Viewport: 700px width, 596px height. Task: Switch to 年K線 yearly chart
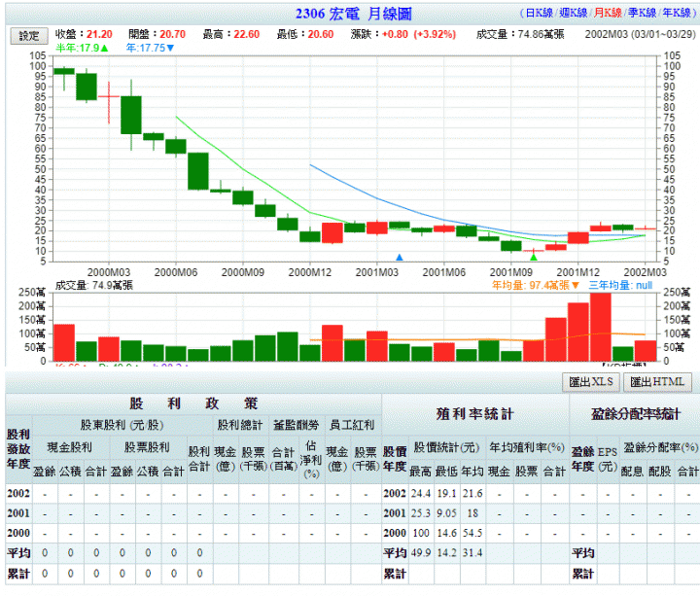(677, 13)
